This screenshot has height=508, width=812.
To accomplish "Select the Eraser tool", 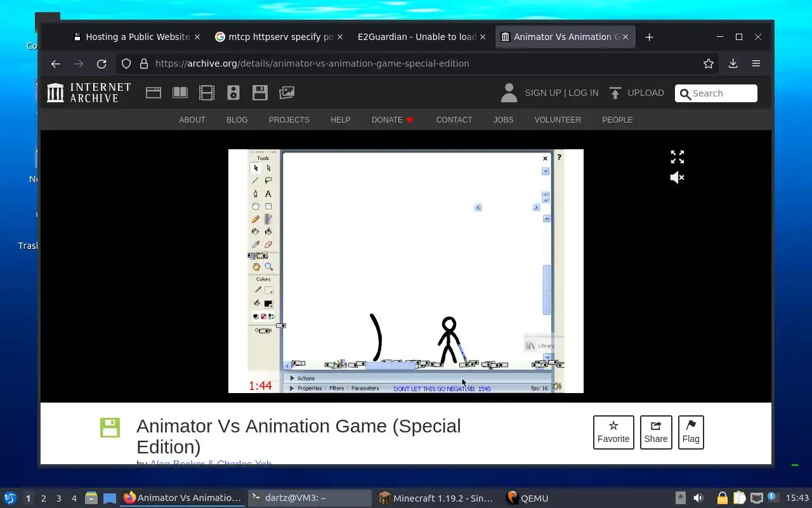I will click(268, 244).
